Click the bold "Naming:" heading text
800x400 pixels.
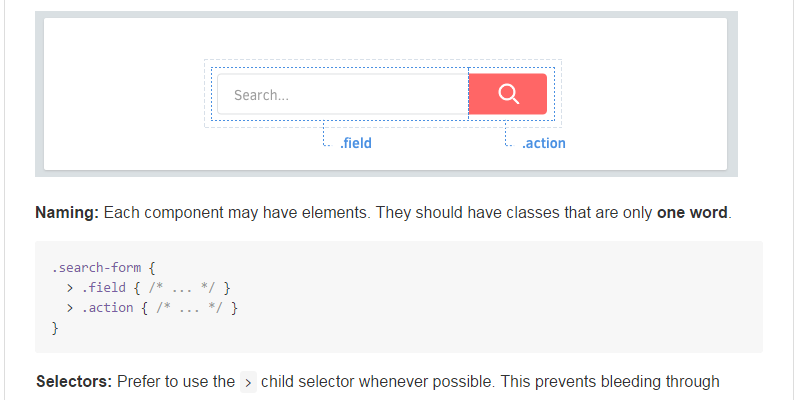[x=67, y=213]
